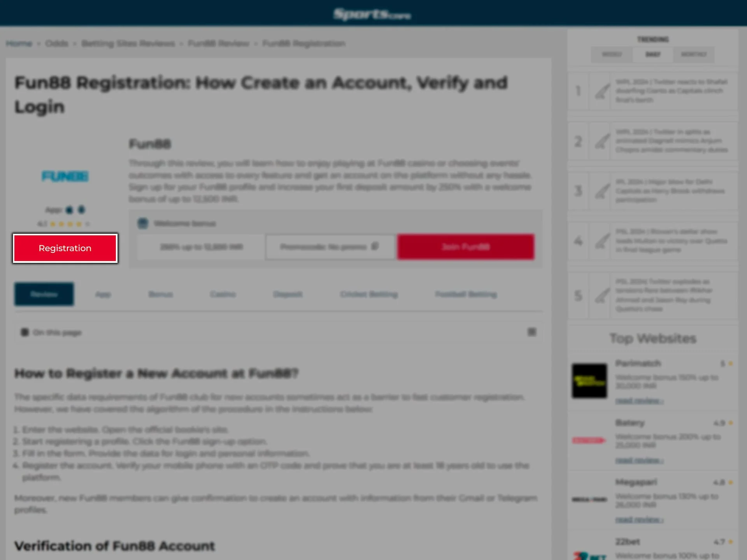
Task: Click the Megapari top website icon
Action: click(589, 499)
